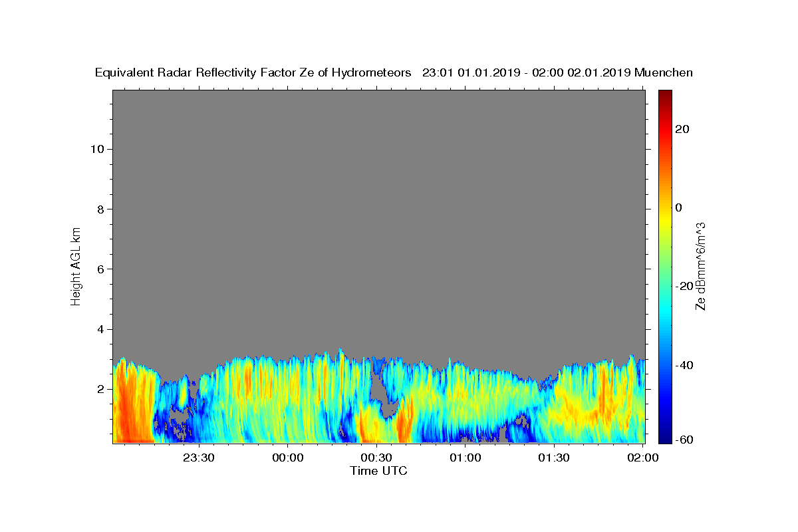Click the colorbar value 0
This screenshot has width=798, height=532.
679,207
